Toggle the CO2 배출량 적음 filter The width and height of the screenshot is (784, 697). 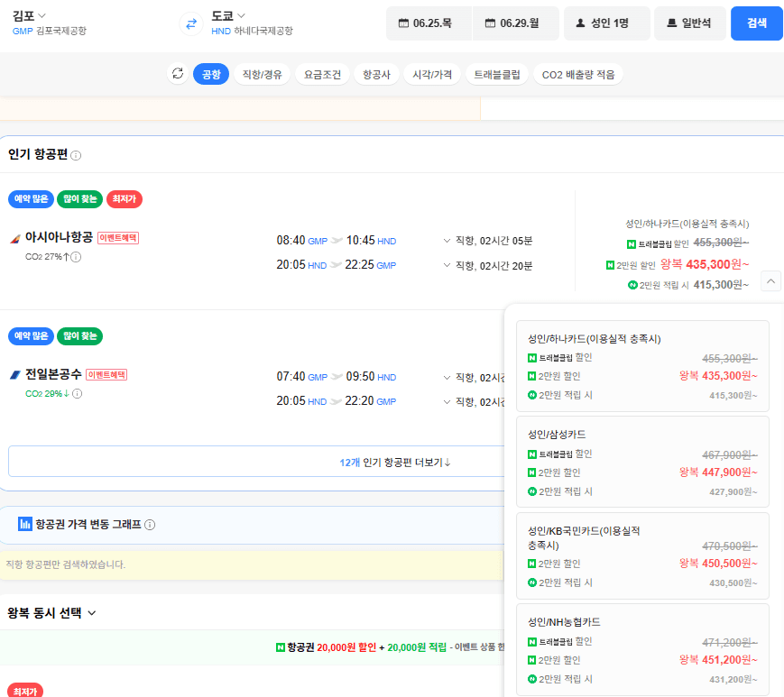click(x=578, y=74)
